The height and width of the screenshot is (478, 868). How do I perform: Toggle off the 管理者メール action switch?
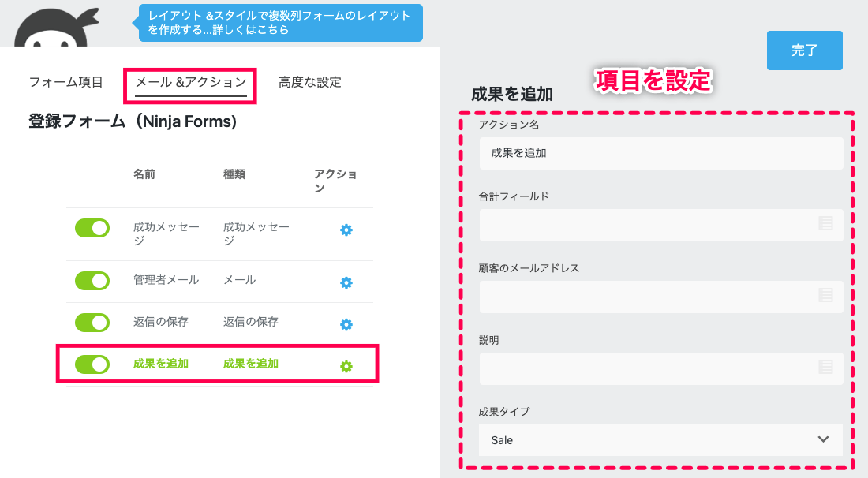click(x=92, y=281)
